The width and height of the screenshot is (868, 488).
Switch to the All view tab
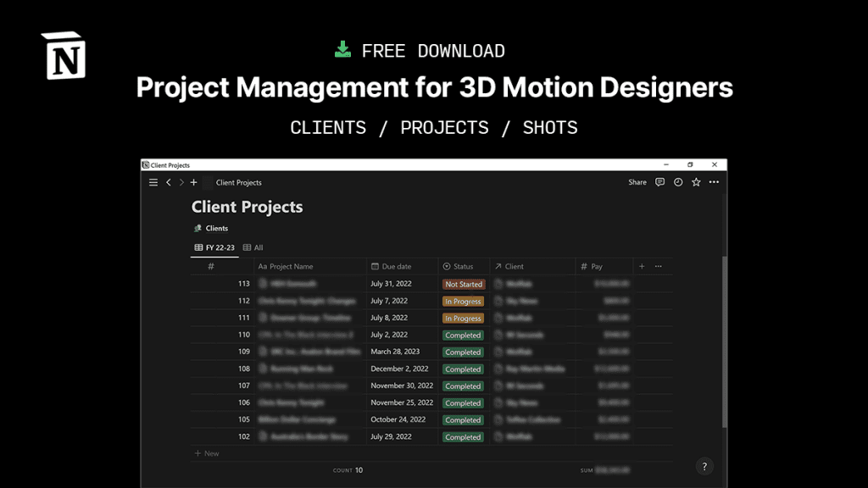pos(253,247)
